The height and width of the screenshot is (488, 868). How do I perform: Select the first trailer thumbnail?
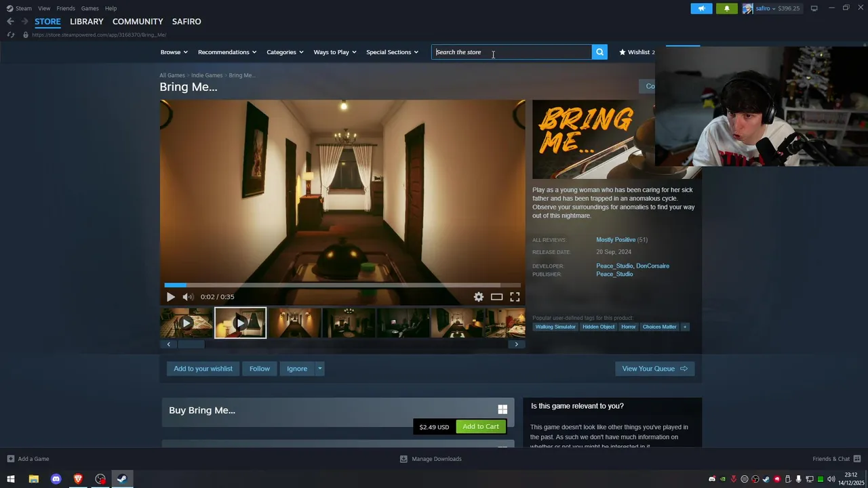(186, 323)
